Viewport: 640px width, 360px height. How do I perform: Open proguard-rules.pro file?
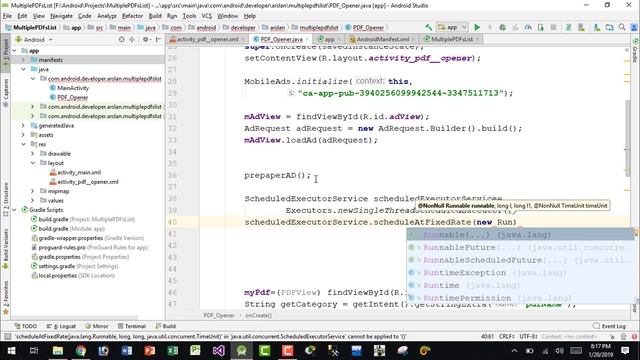(x=62, y=248)
